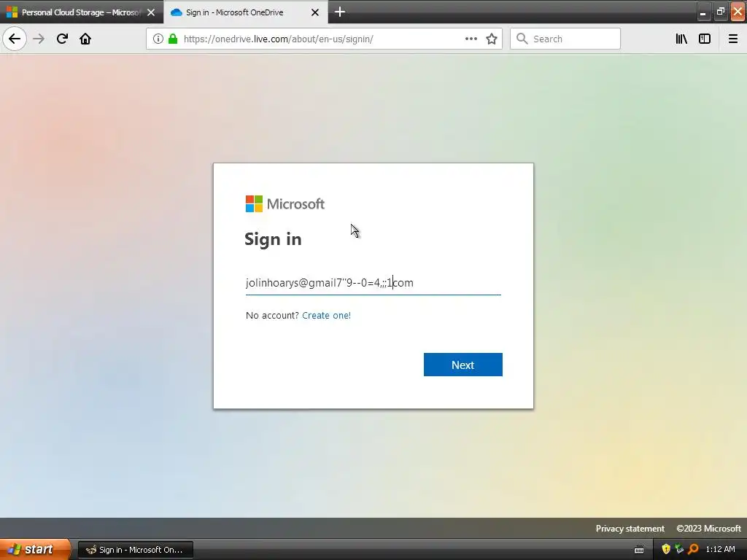The height and width of the screenshot is (560, 747).
Task: Click the on-screen keyboard tray icon
Action: click(639, 550)
